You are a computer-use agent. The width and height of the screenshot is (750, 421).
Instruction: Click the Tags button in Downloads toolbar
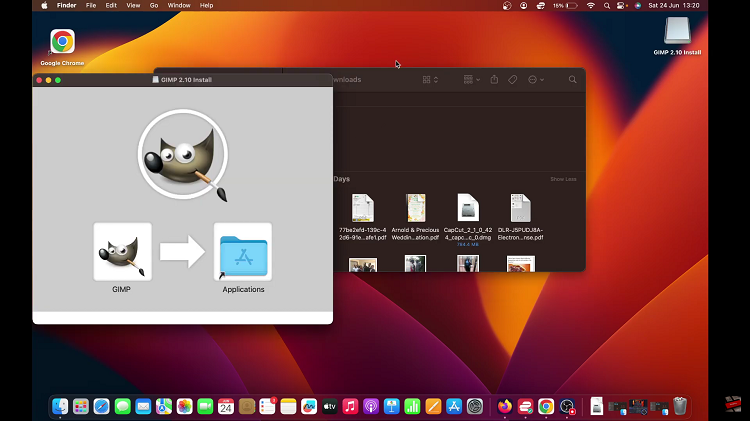512,80
